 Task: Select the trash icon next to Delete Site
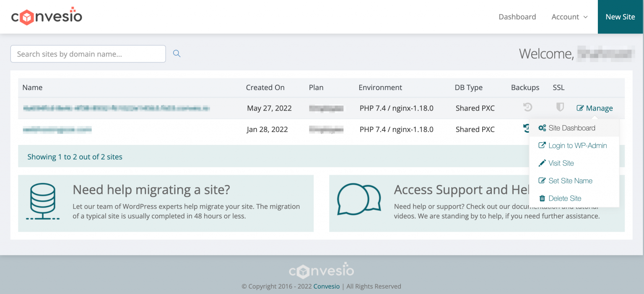point(543,198)
